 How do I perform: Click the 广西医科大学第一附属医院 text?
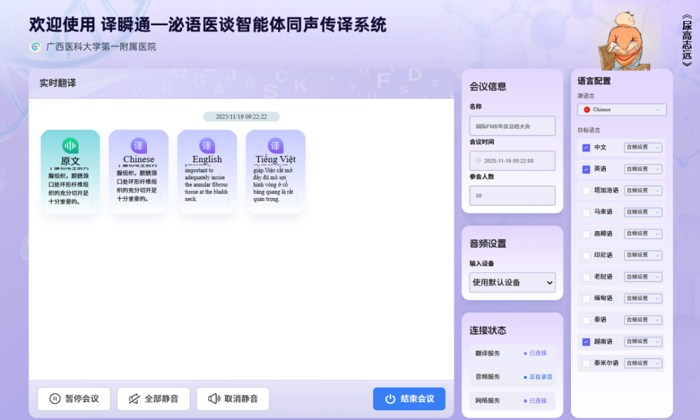click(101, 46)
